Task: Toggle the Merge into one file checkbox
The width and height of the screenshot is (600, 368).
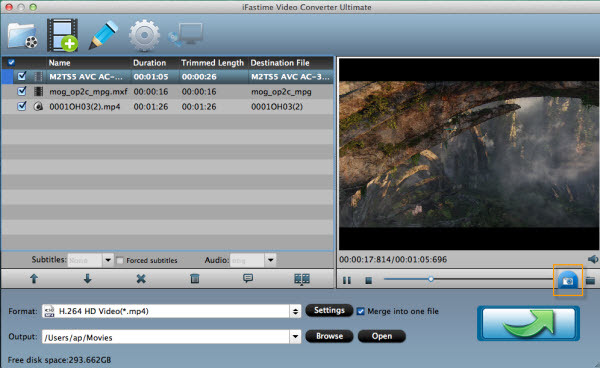Action: (x=360, y=311)
